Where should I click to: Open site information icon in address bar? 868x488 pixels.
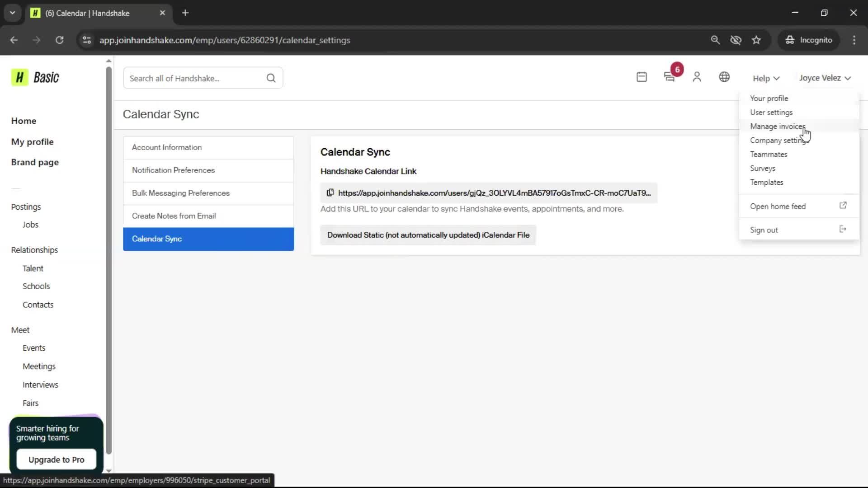87,40
